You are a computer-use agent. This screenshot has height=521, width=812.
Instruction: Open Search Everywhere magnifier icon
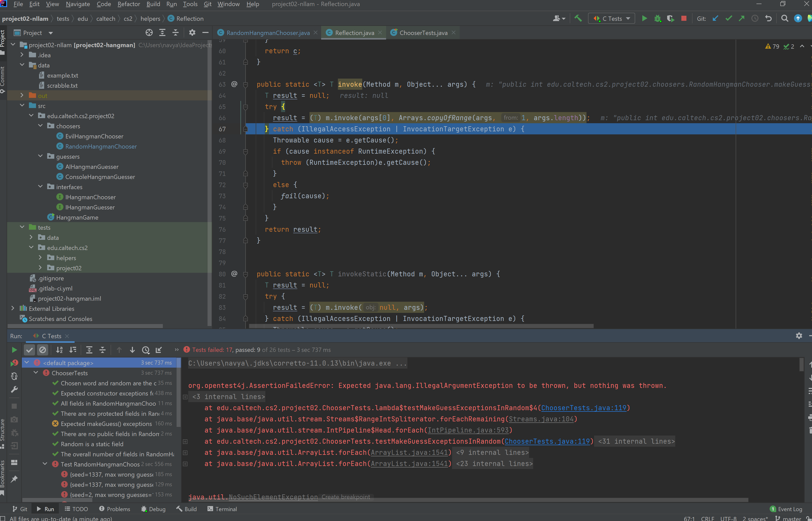click(x=784, y=19)
